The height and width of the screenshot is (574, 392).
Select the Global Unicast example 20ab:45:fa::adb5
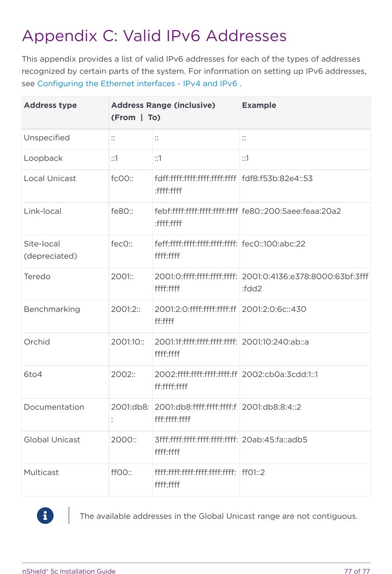(x=274, y=440)
